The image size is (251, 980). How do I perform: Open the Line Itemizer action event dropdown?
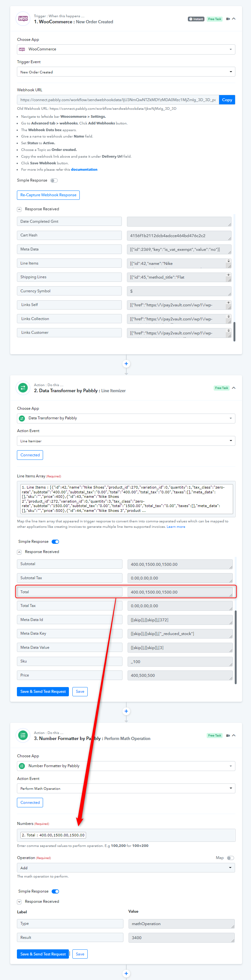126,441
